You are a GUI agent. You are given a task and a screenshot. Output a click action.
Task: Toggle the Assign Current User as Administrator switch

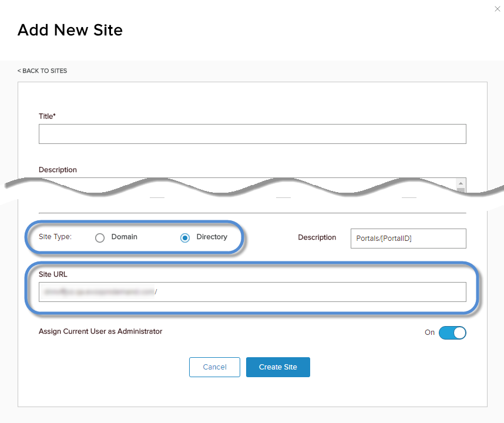(452, 333)
